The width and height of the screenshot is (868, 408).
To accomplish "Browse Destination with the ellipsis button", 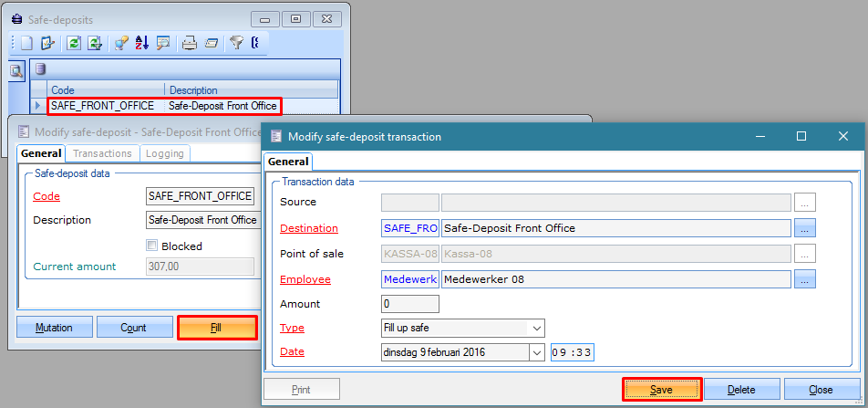I will (804, 228).
